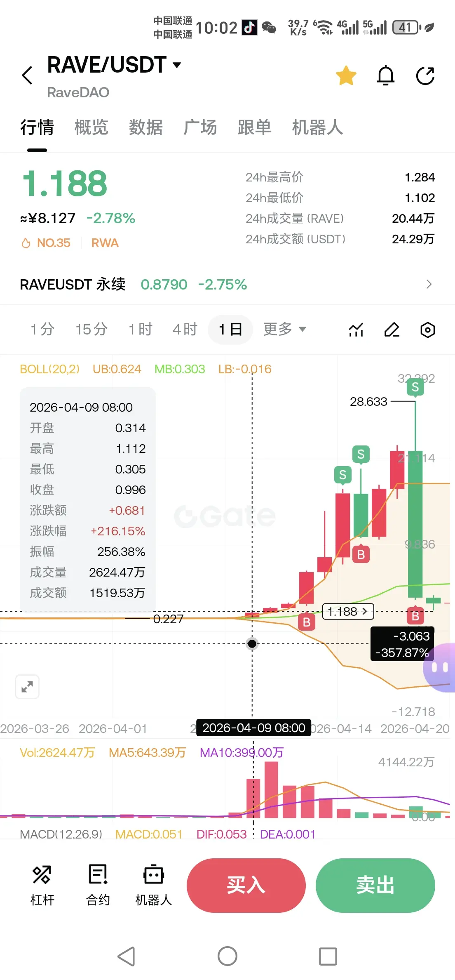
Task: Tap the red 买入 buy button
Action: pyautogui.click(x=246, y=886)
